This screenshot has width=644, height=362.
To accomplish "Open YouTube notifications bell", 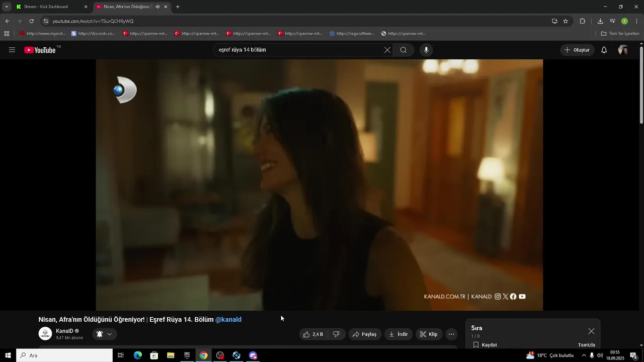I will tap(604, 50).
